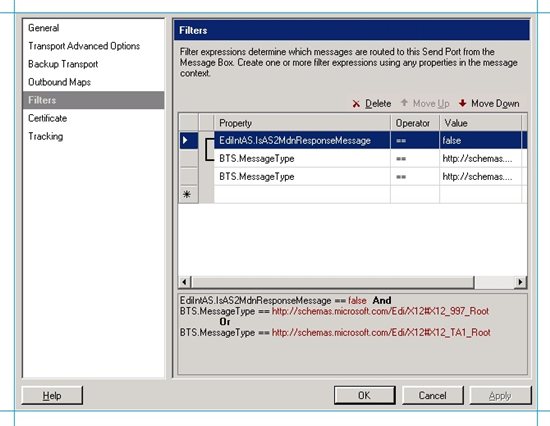Viewport: 550px width, 426px height.
Task: Select the Filters page in sidebar
Action: 93,100
